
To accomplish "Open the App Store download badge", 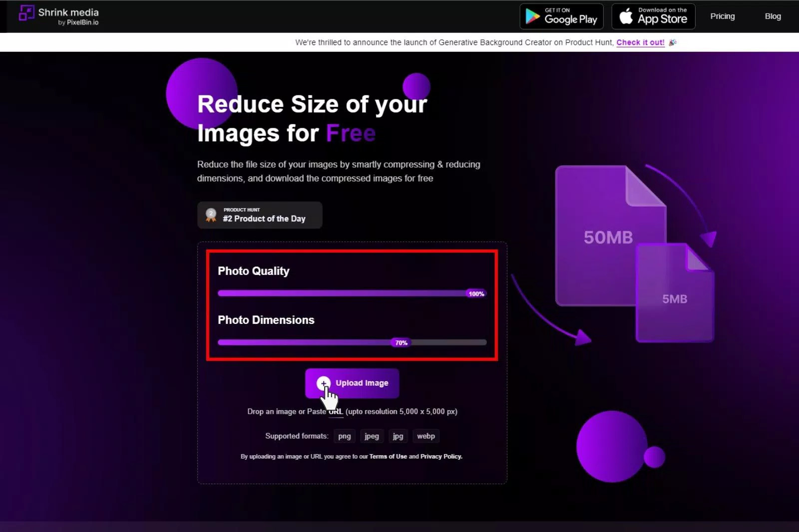I will (x=653, y=16).
